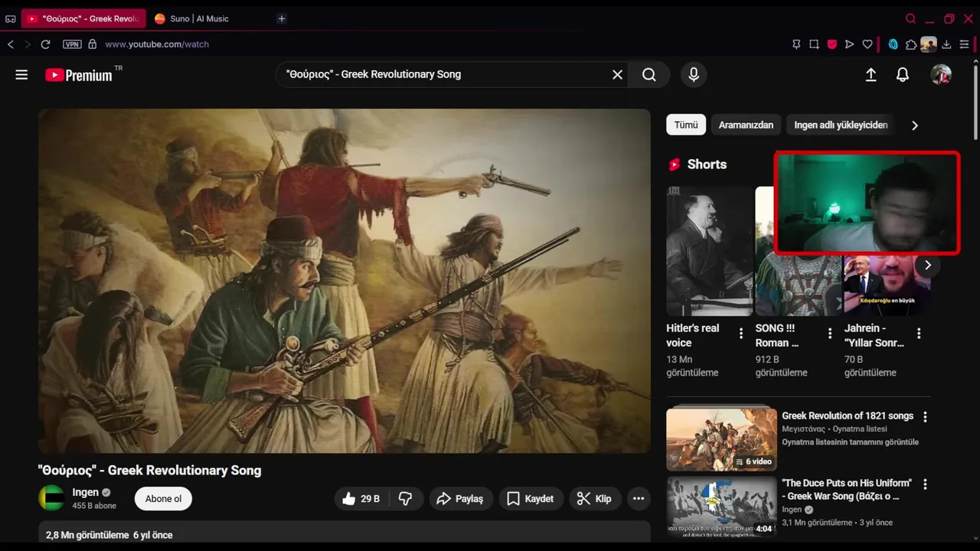The width and height of the screenshot is (980, 551).
Task: Click the video player painting area
Action: pos(345,281)
